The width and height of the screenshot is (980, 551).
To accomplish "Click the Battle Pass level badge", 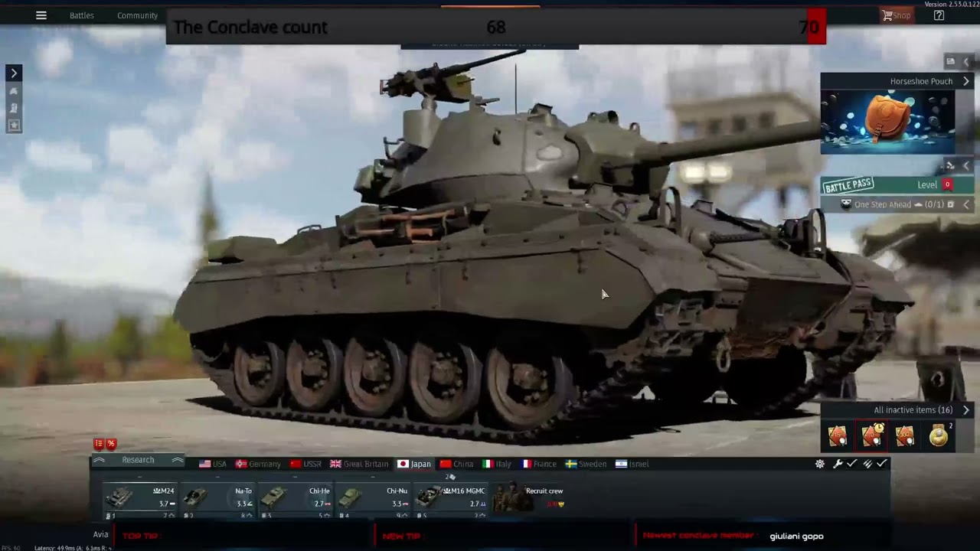I will 947,184.
